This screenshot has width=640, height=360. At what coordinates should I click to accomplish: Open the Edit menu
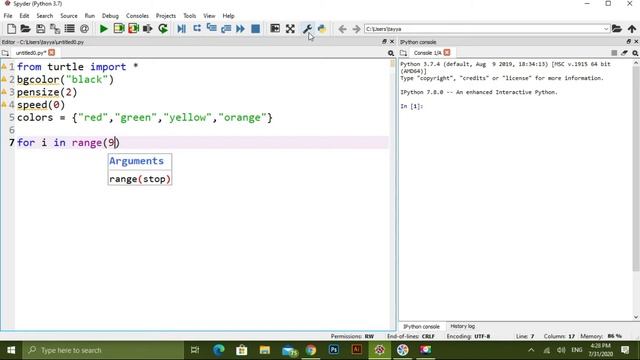pyautogui.click(x=24, y=16)
